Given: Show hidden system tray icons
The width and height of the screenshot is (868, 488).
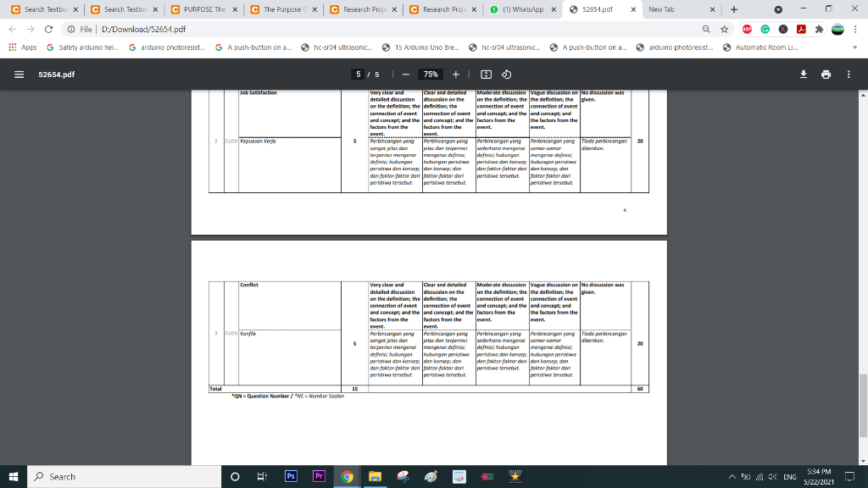Looking at the screenshot, I should 732,477.
